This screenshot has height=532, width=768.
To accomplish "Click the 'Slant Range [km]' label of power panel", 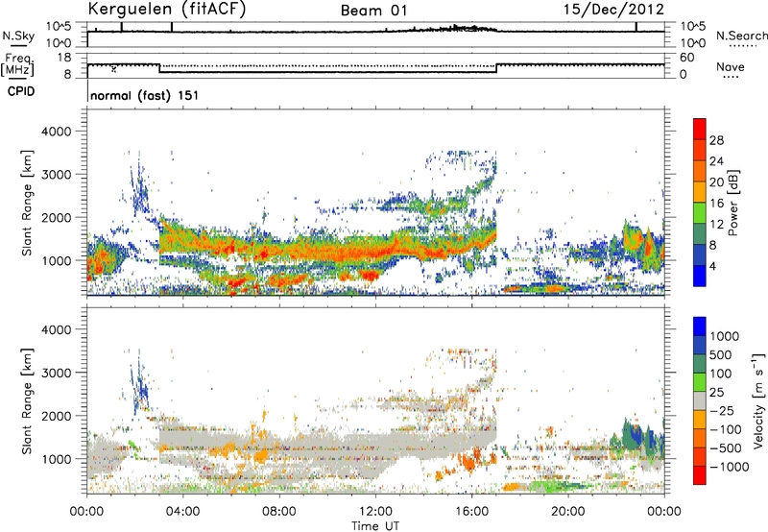I will 27,203.
